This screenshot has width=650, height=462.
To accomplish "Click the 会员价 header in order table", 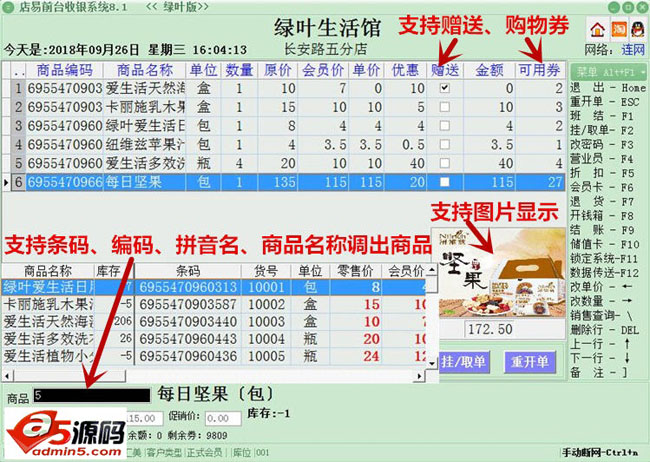I will click(x=323, y=70).
